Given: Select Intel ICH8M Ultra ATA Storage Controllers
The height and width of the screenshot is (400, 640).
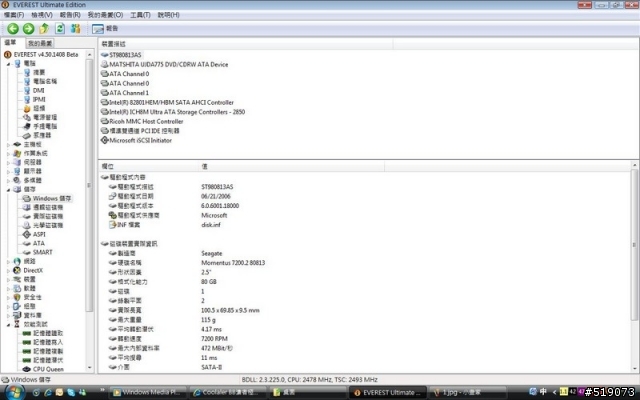Looking at the screenshot, I should [x=177, y=112].
